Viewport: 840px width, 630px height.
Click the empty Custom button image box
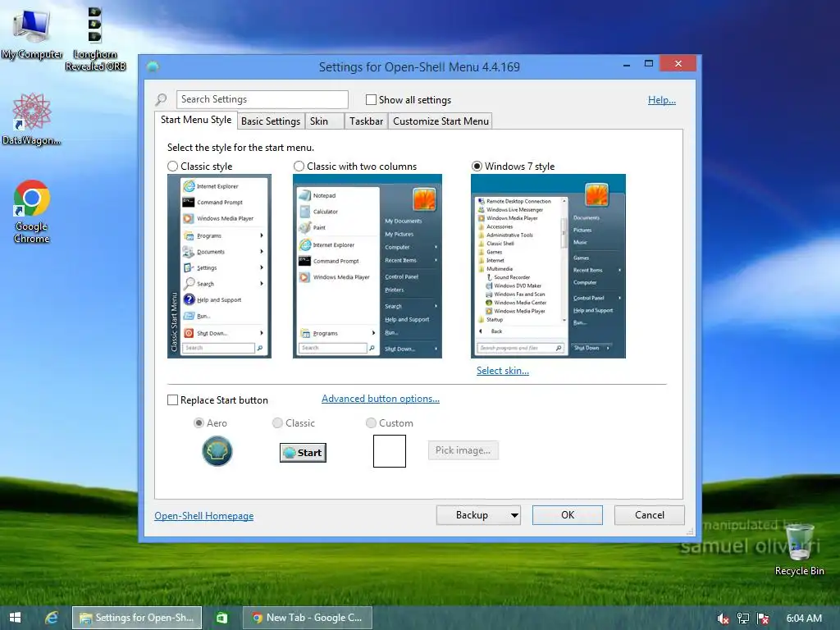point(390,451)
